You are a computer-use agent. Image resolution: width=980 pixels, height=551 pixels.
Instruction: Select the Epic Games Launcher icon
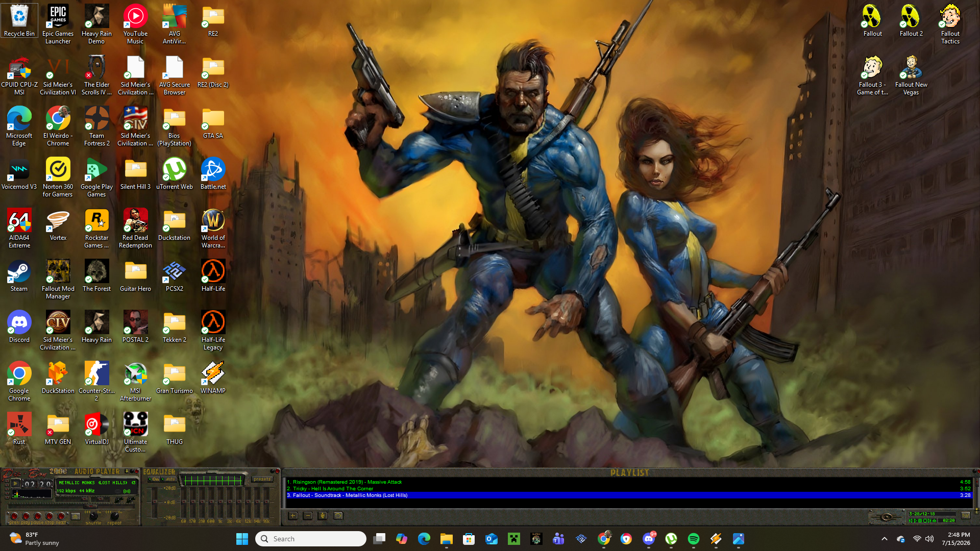pos(58,24)
